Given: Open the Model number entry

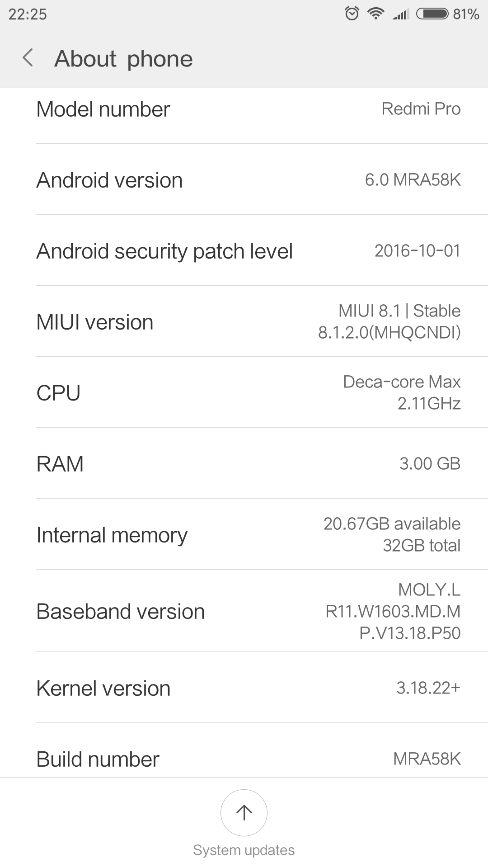Looking at the screenshot, I should pyautogui.click(x=244, y=109).
